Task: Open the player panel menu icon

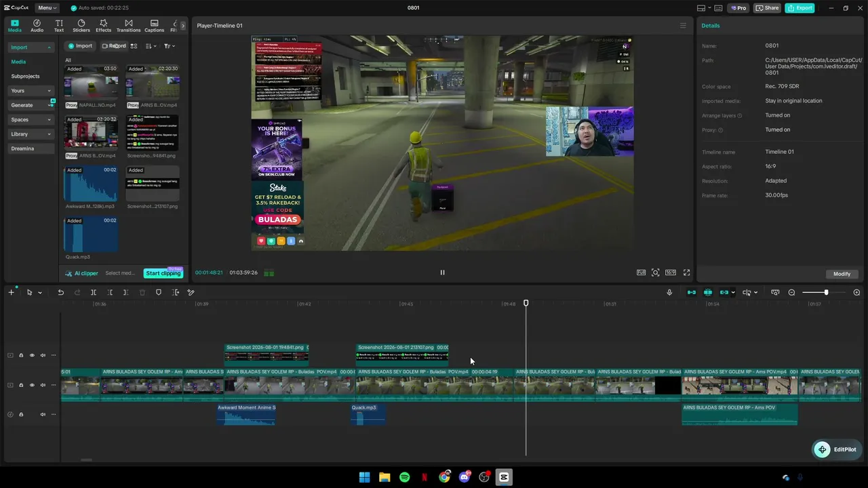Action: point(683,26)
